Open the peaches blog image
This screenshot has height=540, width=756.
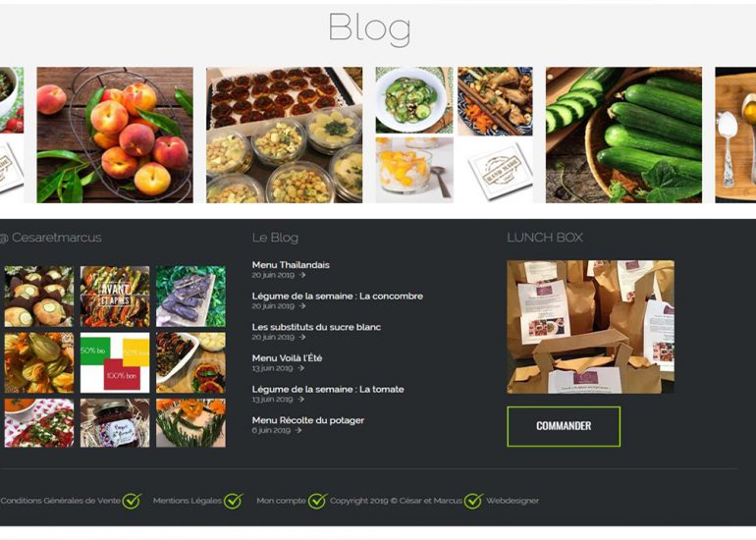[115, 135]
